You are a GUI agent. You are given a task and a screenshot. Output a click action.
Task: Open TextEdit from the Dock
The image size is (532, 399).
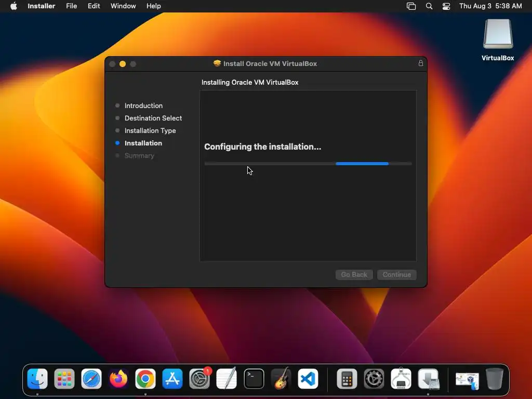227,379
